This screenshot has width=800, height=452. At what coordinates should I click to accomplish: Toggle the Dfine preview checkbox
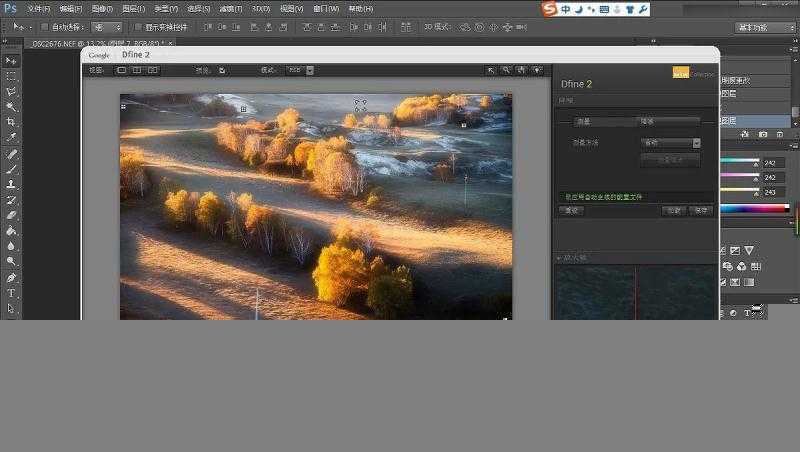222,70
